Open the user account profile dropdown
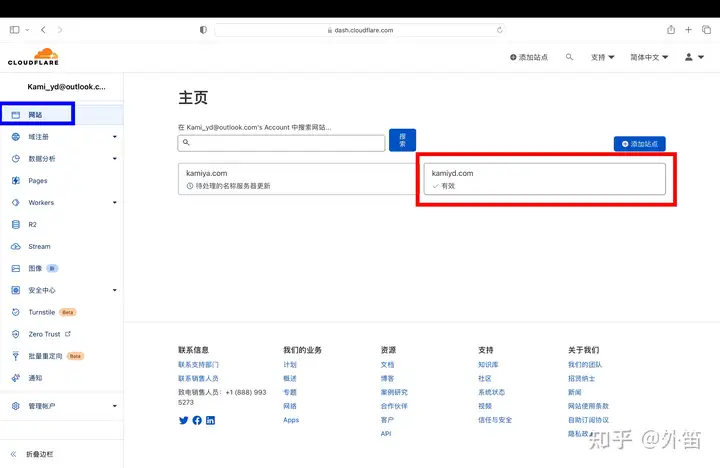 click(x=694, y=57)
